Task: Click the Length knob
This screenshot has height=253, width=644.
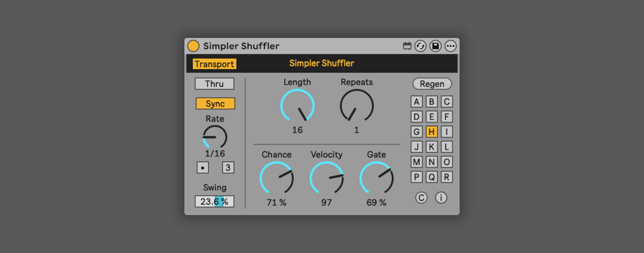Action: tap(297, 106)
